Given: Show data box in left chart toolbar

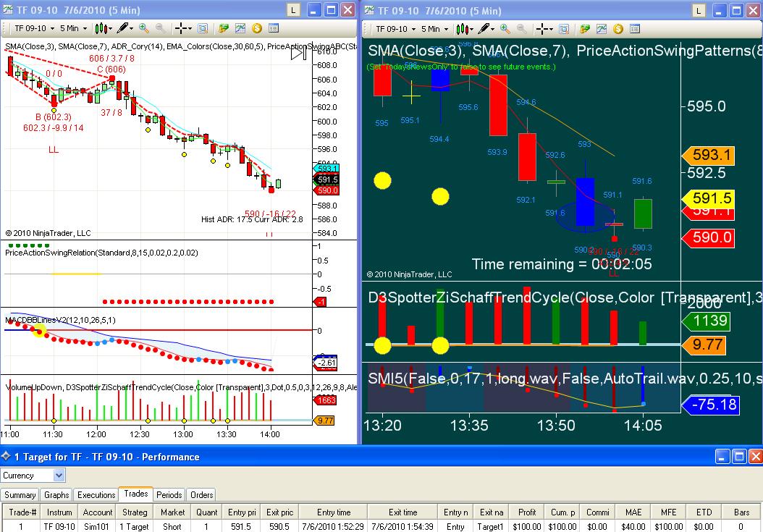Looking at the screenshot, I should (203, 28).
